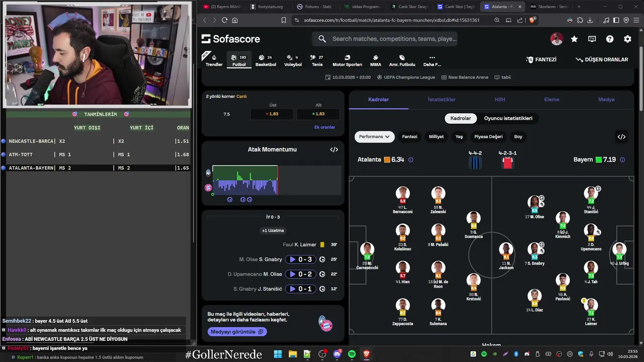This screenshot has height=362, width=644.
Task: Reload the page in browser toolbar
Action: [x=224, y=20]
